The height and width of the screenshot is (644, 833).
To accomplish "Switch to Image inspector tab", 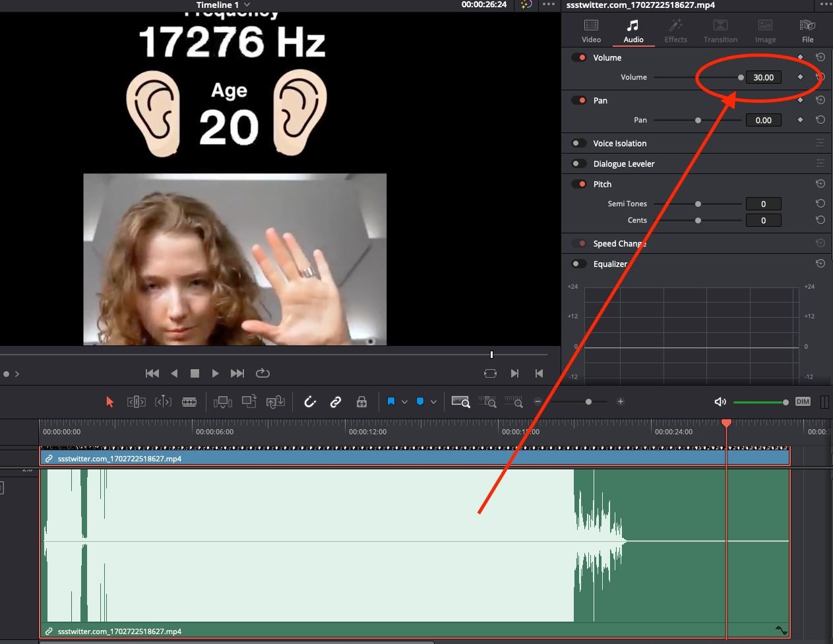I will [x=765, y=31].
